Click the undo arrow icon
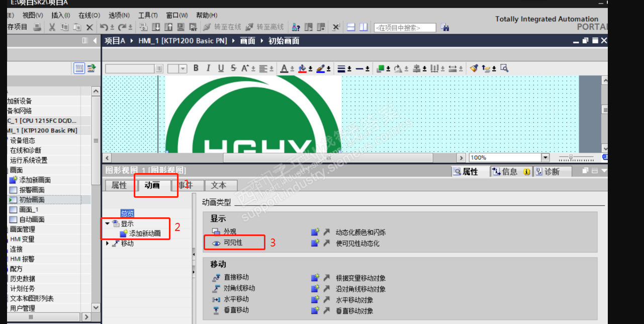The image size is (644, 324). tap(104, 27)
